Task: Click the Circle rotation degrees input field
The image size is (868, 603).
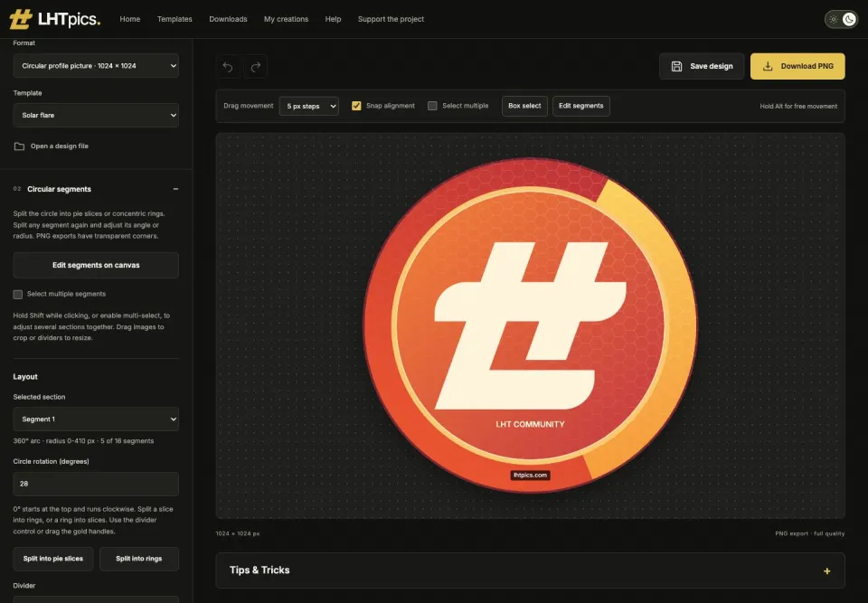Action: tap(96, 484)
